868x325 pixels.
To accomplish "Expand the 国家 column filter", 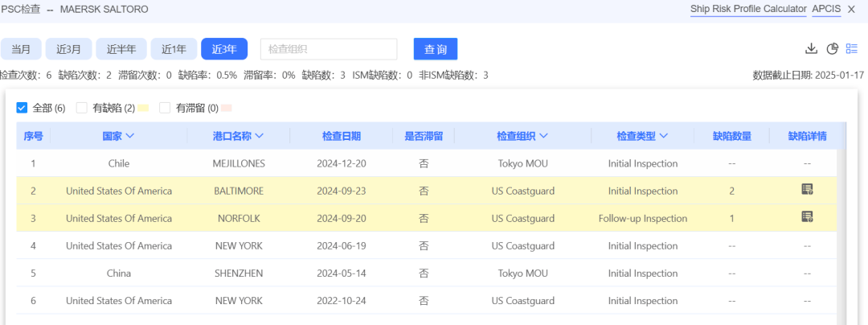I will (131, 136).
